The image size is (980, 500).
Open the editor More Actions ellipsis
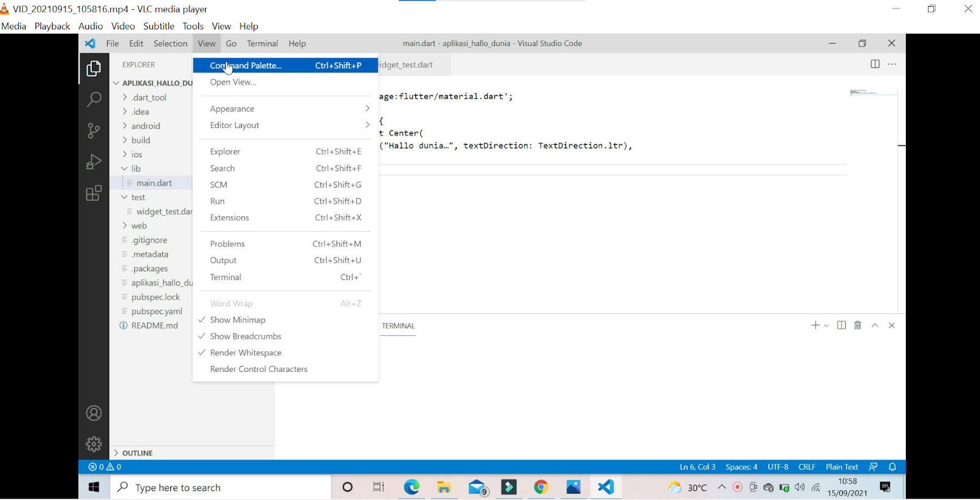click(x=892, y=64)
